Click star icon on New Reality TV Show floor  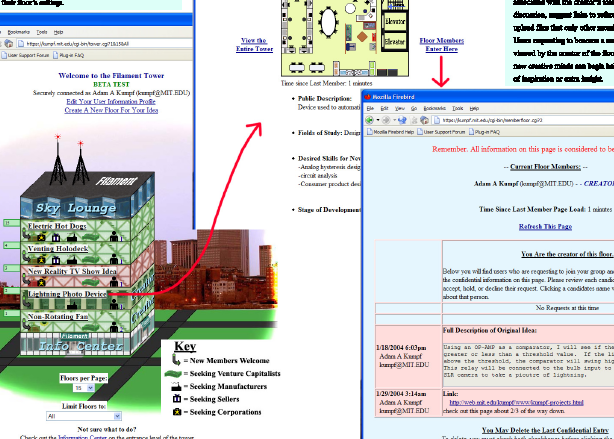[x=41, y=282]
